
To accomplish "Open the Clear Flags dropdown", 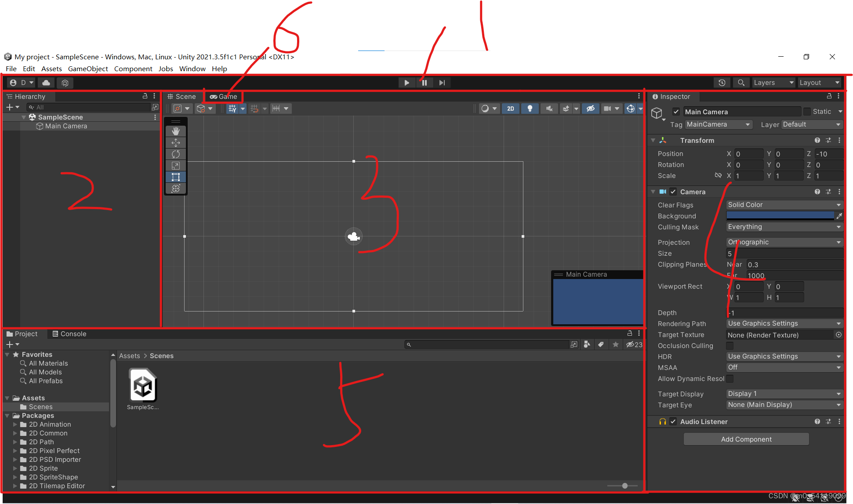I will click(x=784, y=204).
